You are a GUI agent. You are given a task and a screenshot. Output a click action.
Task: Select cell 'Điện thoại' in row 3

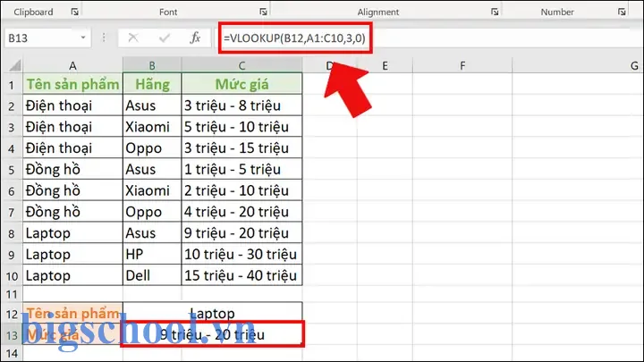coord(72,127)
